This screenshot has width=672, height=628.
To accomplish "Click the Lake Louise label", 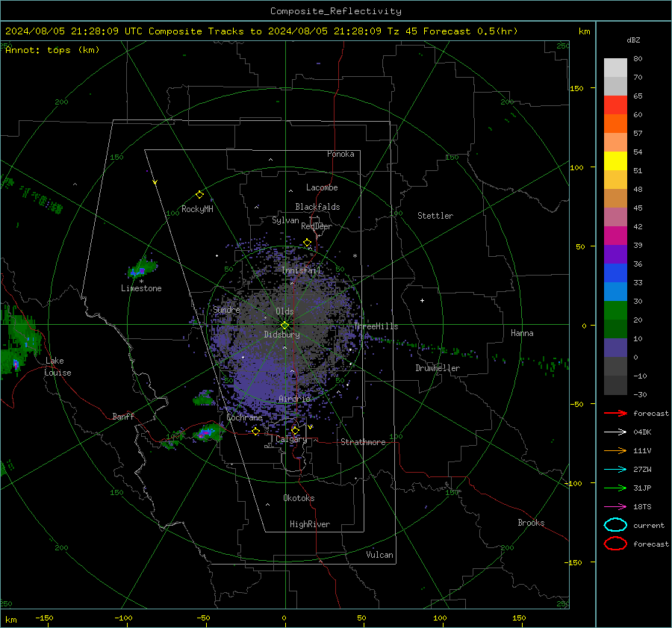I will point(57,367).
